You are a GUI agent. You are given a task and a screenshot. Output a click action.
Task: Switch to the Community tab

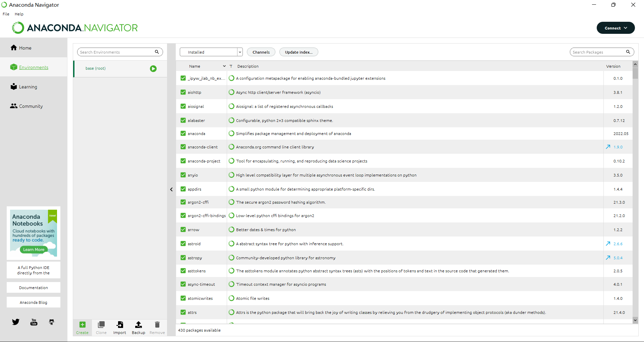(34, 106)
